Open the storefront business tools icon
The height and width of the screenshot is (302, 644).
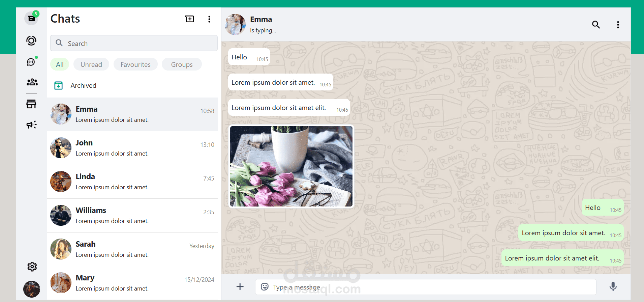point(31,104)
